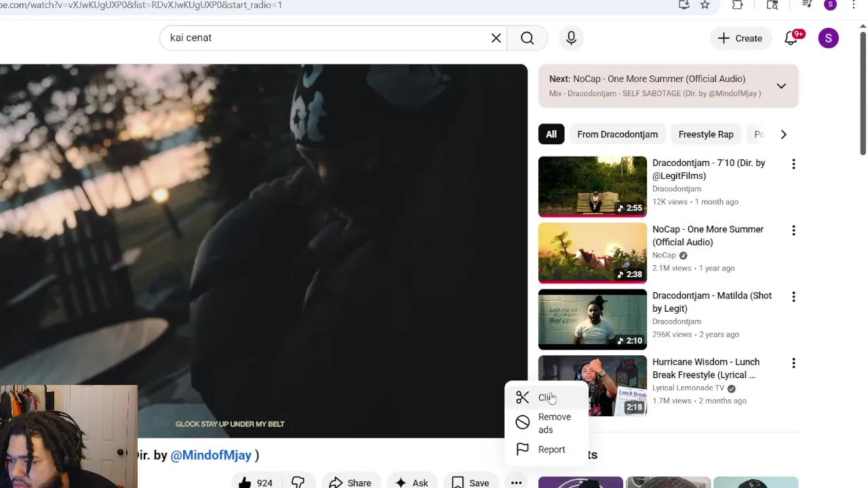Open the Dracodontjam - 7'10 video title

click(x=709, y=169)
